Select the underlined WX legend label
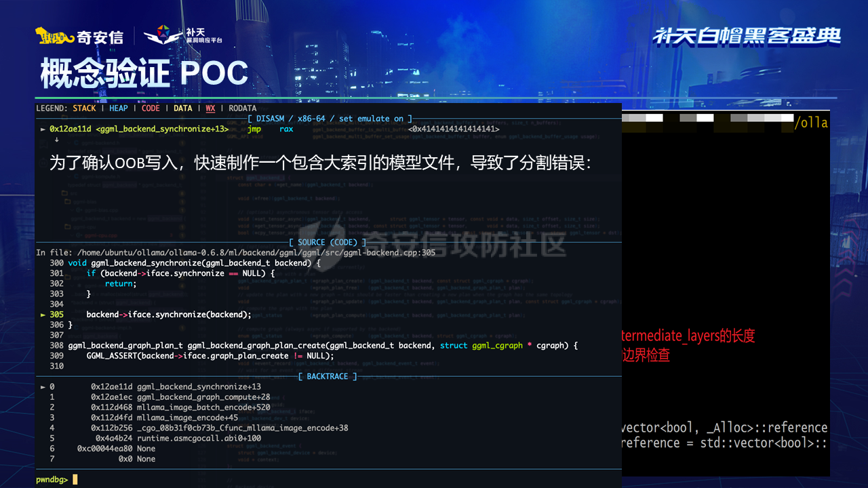 click(210, 108)
